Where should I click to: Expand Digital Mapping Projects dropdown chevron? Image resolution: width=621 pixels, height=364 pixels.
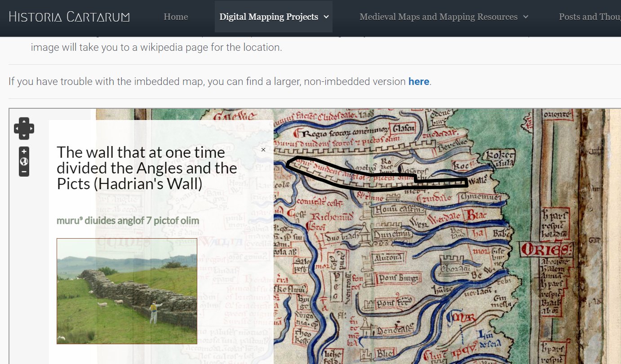point(326,17)
